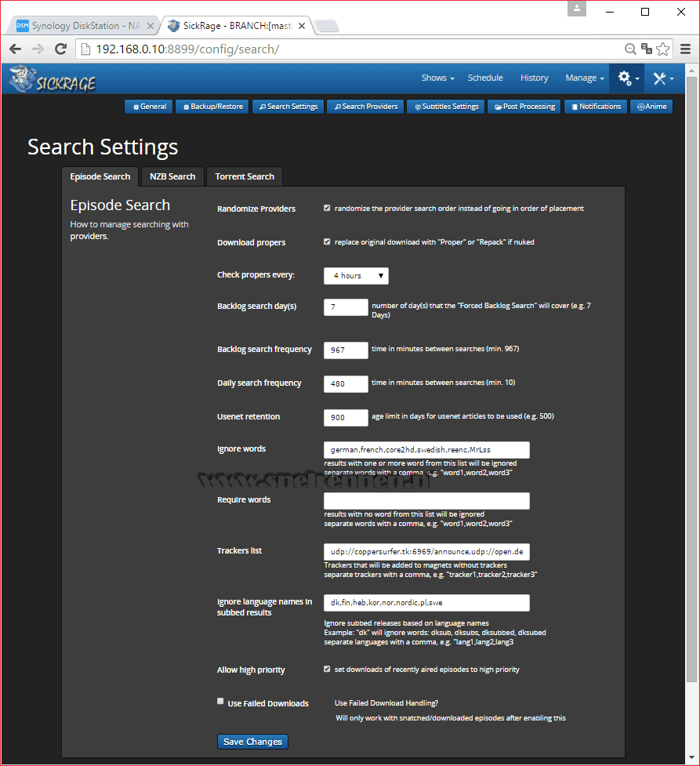
Task: Open the gear config menu icon
Action: [x=626, y=78]
